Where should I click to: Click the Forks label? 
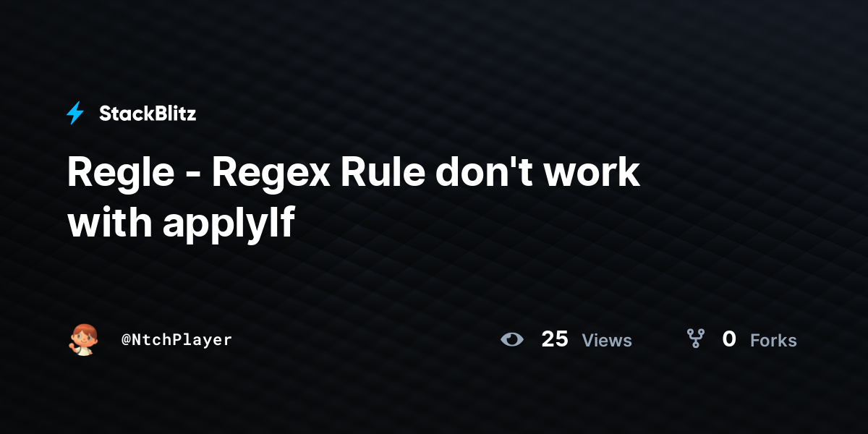click(x=773, y=340)
